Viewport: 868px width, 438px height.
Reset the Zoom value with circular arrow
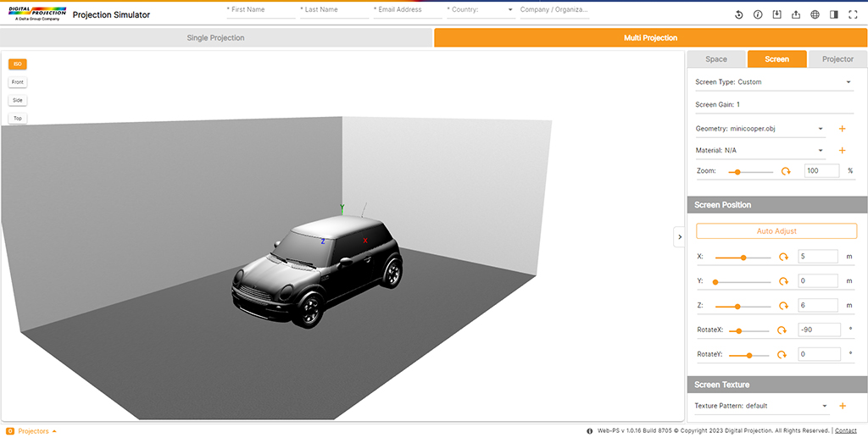pyautogui.click(x=786, y=171)
